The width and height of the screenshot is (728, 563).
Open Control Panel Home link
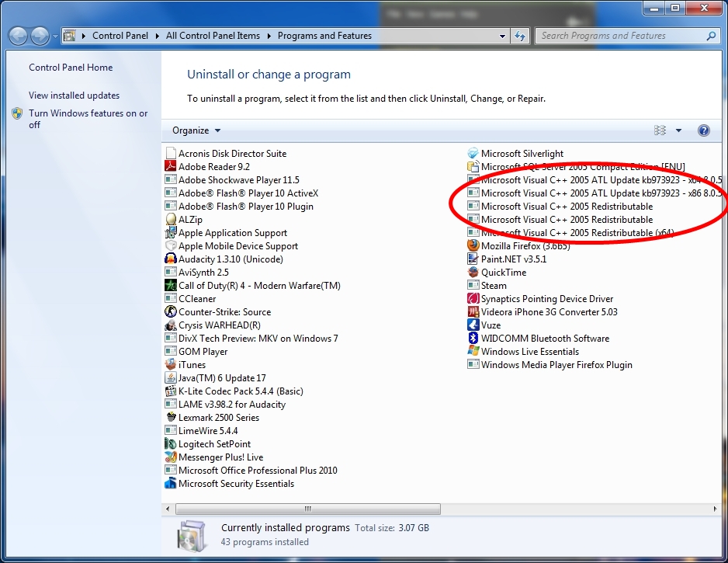[x=71, y=68]
